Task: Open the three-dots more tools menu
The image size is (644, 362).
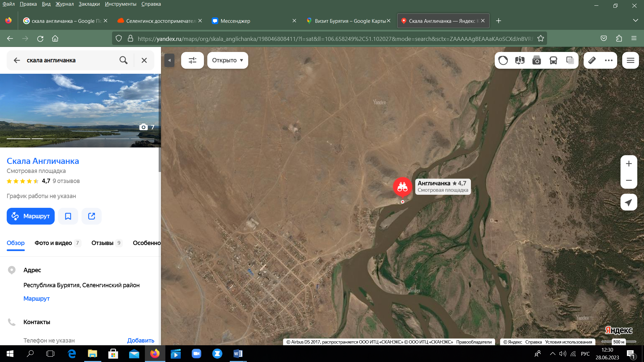Action: coord(609,60)
